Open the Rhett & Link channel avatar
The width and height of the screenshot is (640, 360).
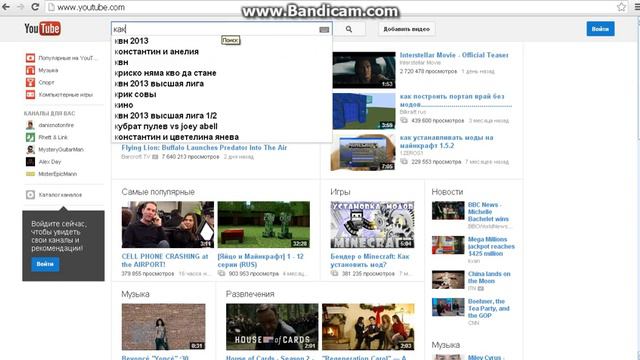tap(30, 138)
